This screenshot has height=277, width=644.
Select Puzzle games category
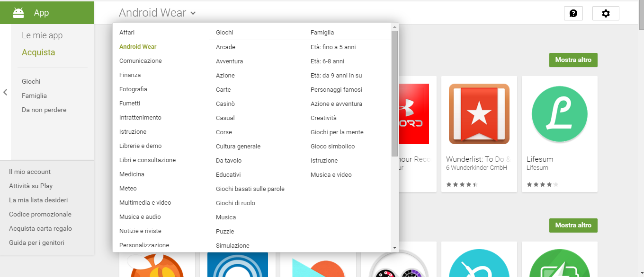pyautogui.click(x=225, y=232)
